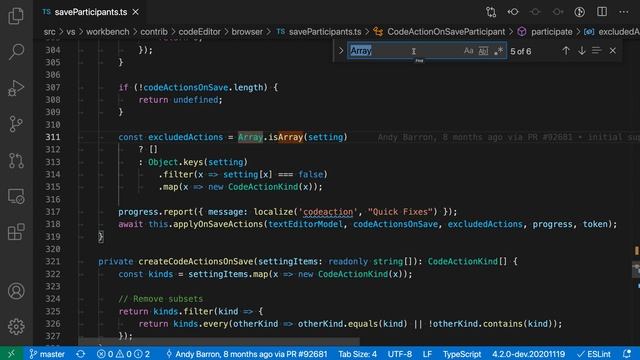Open Remote Explorer view
The height and width of the screenshot is (360, 640).
pos(16,196)
